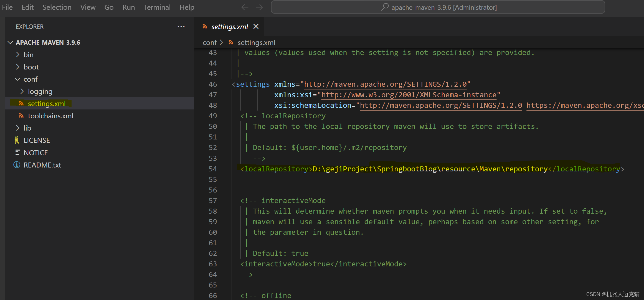Click the XMLSchema-instance URL link
This screenshot has height=300, width=644.
tap(409, 95)
